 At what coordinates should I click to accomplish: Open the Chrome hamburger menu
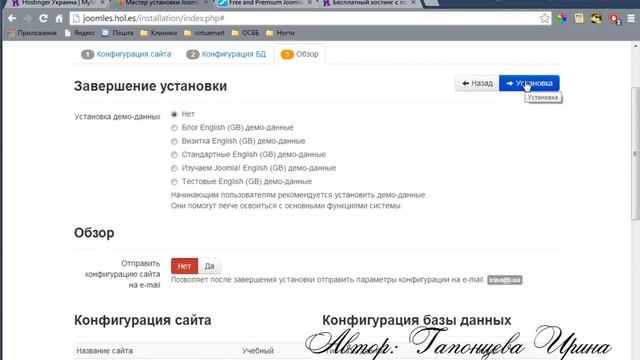(631, 18)
